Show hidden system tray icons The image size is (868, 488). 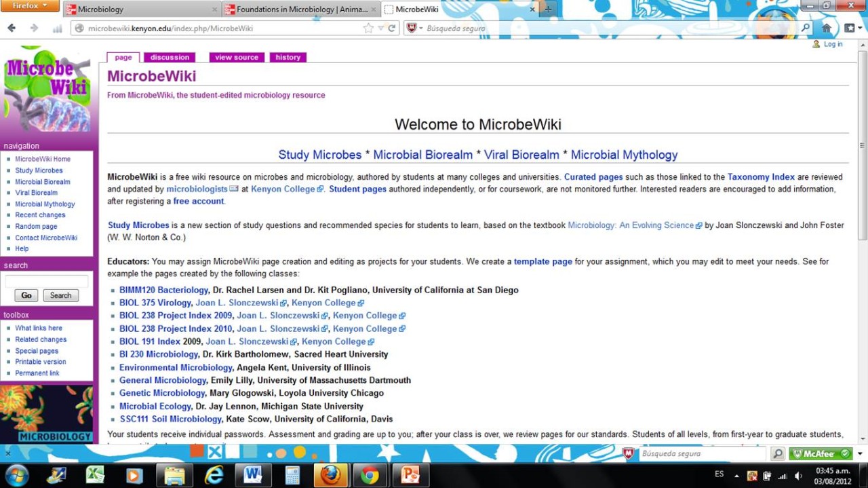tap(736, 475)
